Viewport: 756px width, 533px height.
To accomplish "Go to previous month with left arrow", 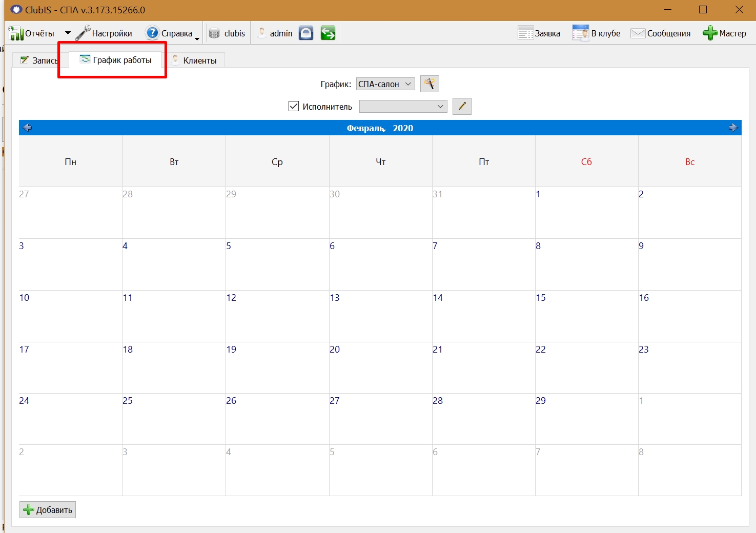I will 27,128.
